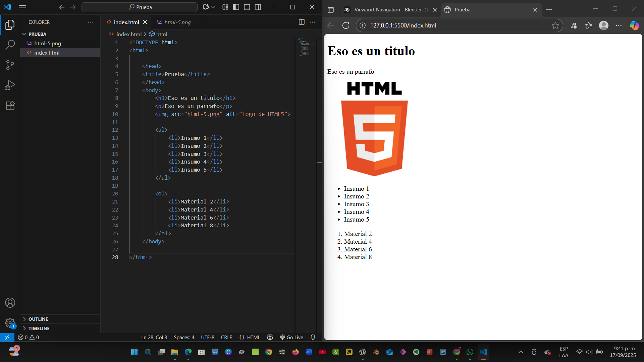This screenshot has height=362, width=644.
Task: Close the Blender browser tab
Action: (x=435, y=10)
